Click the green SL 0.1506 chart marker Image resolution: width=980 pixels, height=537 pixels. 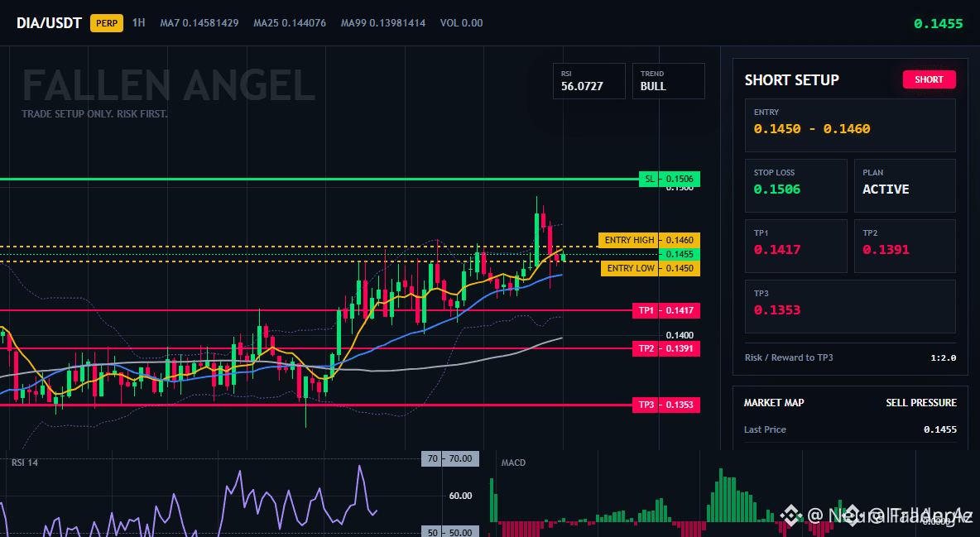tap(670, 179)
